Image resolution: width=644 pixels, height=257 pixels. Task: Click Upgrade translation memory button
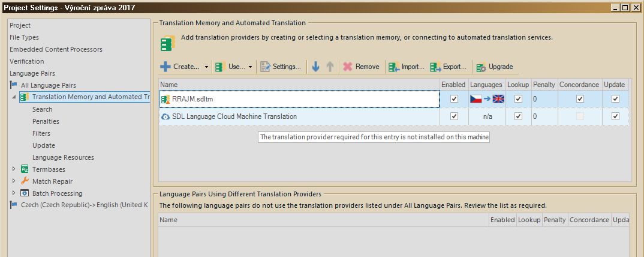coord(495,67)
